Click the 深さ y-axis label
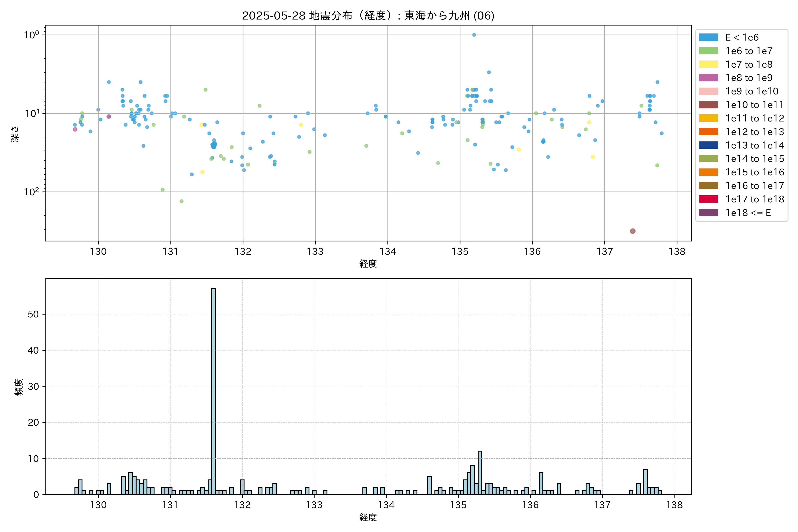The width and height of the screenshot is (798, 532). coord(15,134)
